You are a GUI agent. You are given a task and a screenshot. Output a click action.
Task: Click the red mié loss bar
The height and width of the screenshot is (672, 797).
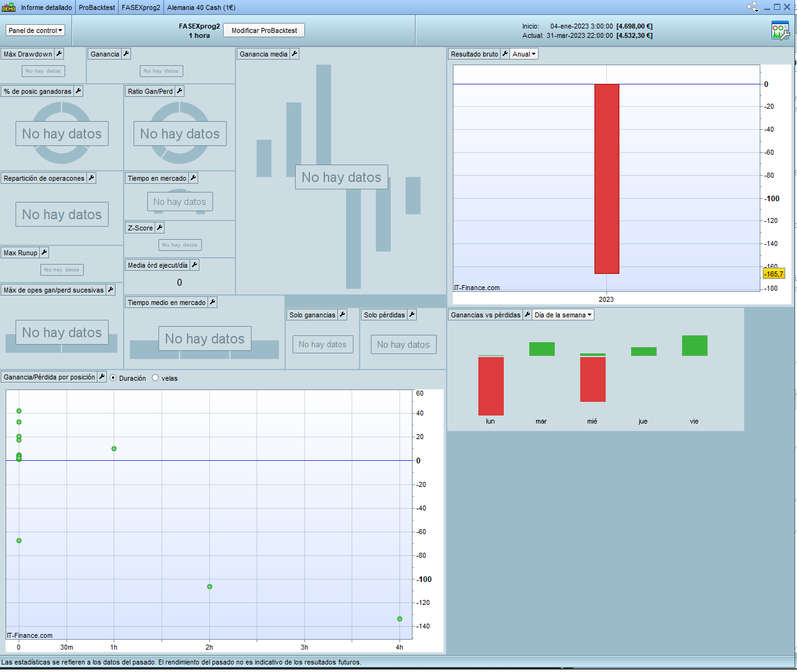click(593, 379)
